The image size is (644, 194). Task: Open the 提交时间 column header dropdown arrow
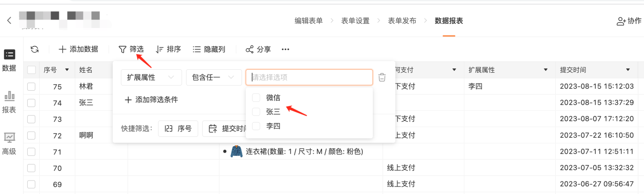628,70
